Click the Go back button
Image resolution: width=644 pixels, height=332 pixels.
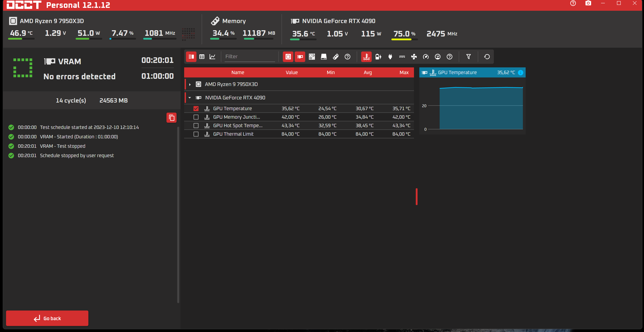(47, 318)
